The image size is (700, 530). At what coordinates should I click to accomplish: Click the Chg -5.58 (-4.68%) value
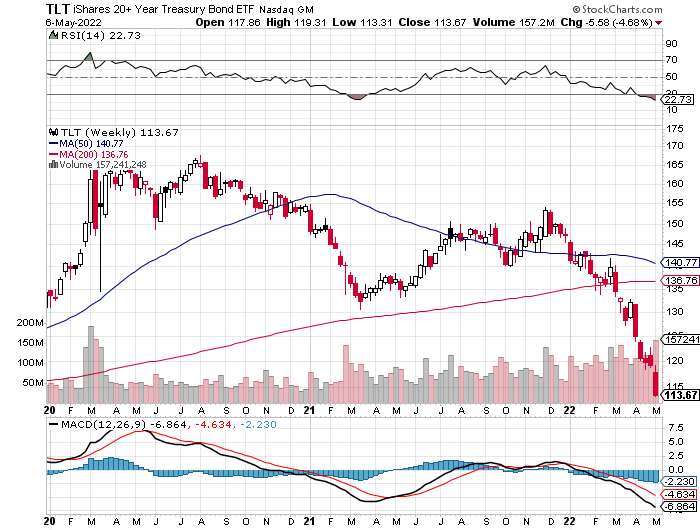click(607, 22)
